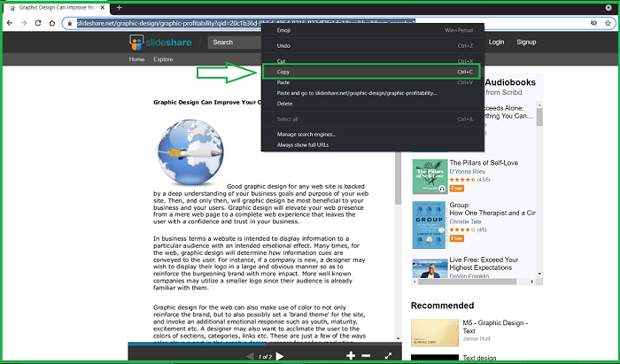Go back using browser back arrow

[10, 23]
